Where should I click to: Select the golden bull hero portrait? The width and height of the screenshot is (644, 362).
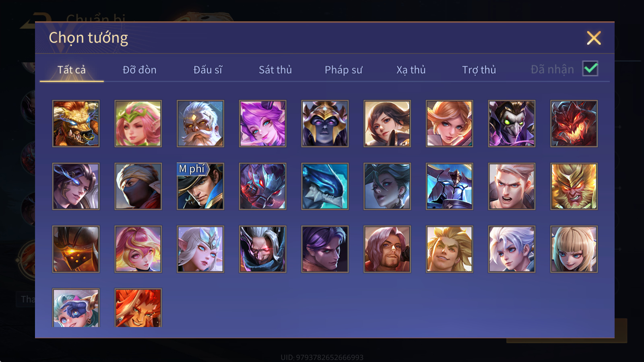[76, 123]
